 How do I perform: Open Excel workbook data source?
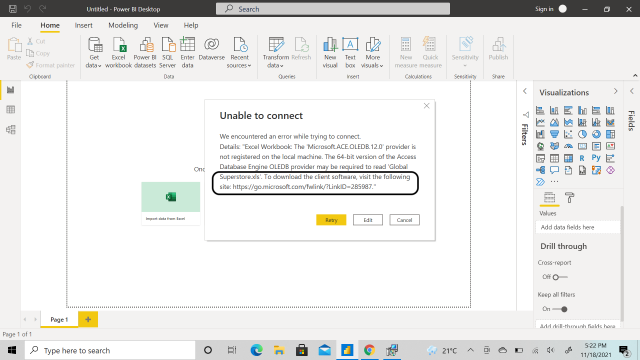(118, 53)
